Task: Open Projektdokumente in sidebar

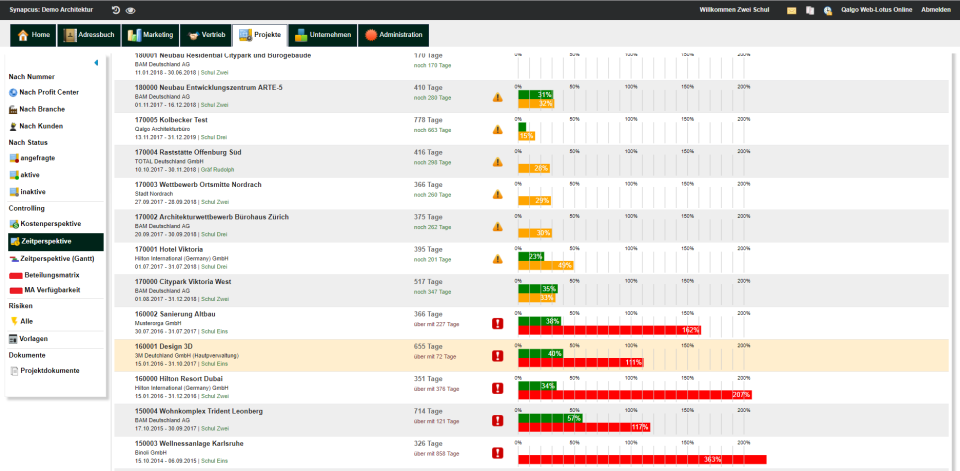Action: point(44,371)
